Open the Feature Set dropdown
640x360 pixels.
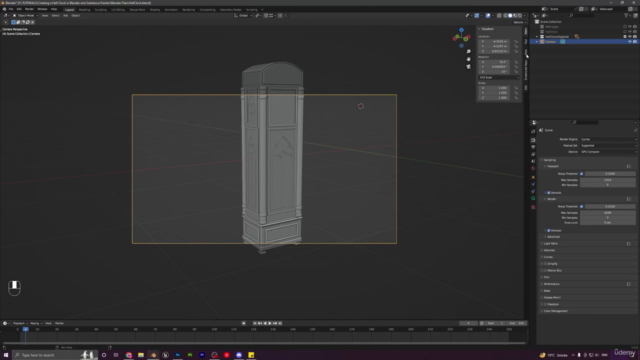[x=608, y=145]
